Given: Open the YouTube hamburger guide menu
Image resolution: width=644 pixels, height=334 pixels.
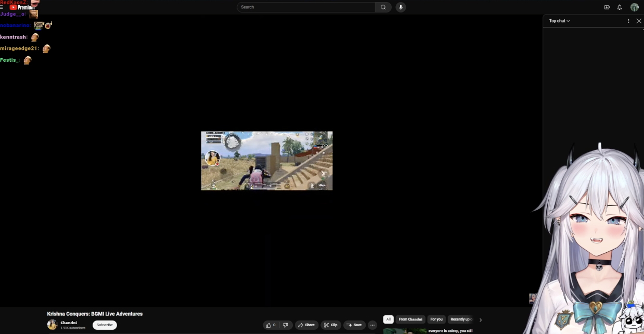Looking at the screenshot, I should tap(2, 7).
